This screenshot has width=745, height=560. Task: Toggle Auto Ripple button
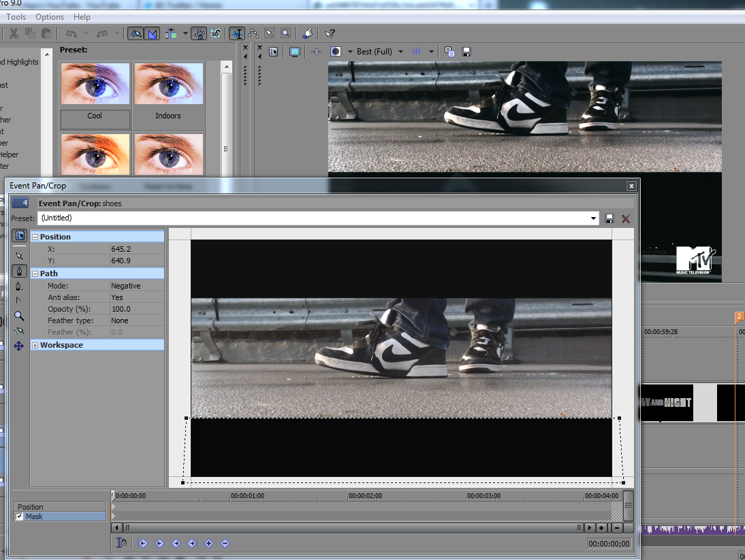(171, 34)
